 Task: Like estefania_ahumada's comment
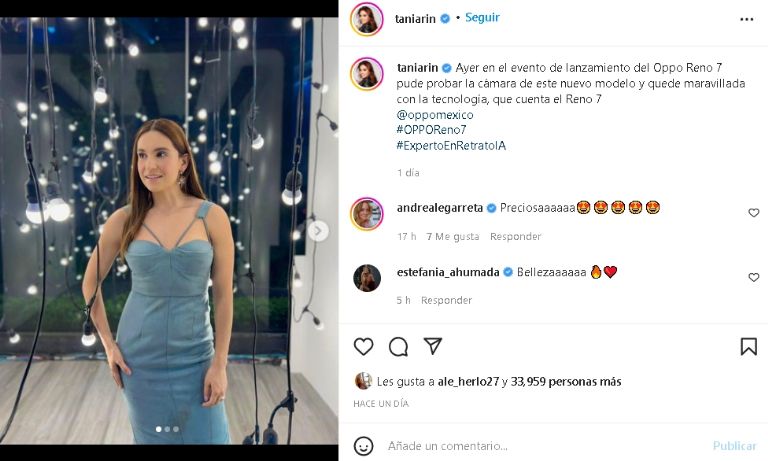pos(754,277)
